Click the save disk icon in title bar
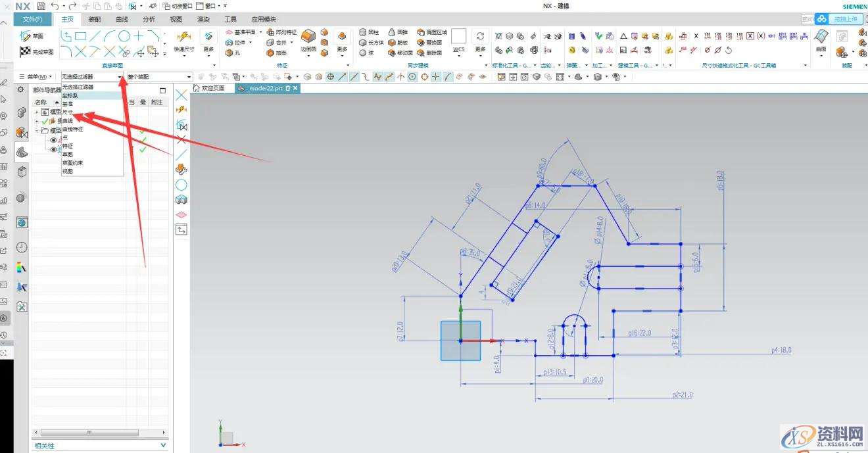This screenshot has height=453, width=868. tap(41, 6)
